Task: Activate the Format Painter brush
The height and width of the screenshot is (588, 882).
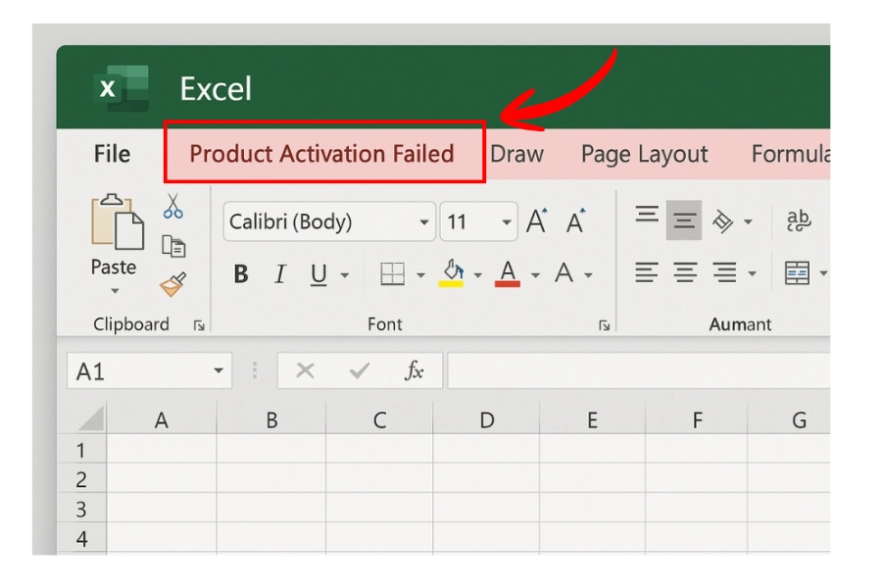Action: pyautogui.click(x=172, y=284)
